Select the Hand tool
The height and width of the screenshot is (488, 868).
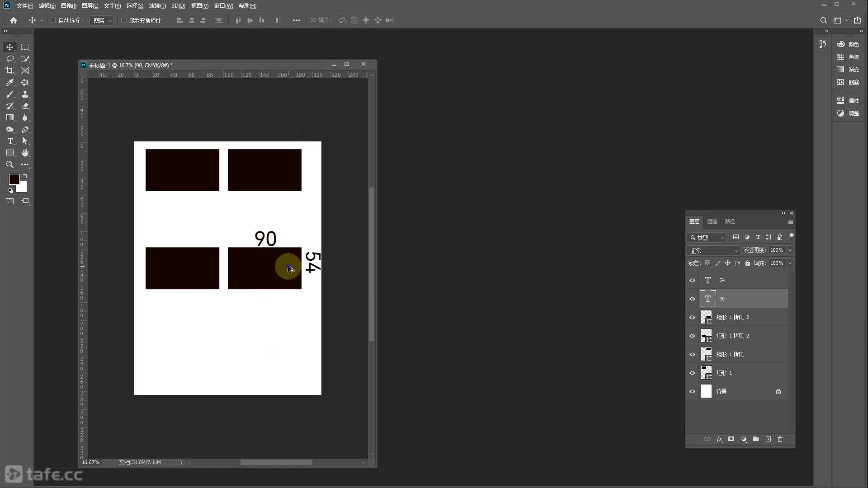25,153
